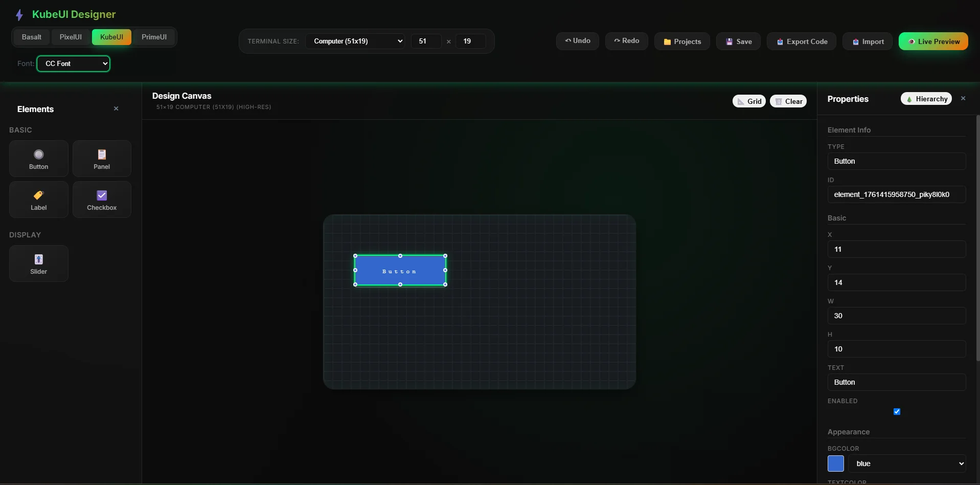The image size is (980, 485).
Task: Switch to the PrimeUI tab
Action: pyautogui.click(x=154, y=37)
